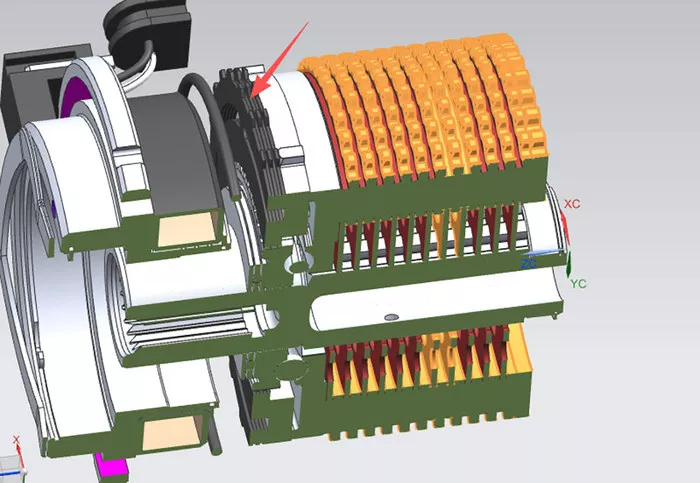Click the upper circular hole in green section
This screenshot has height=483, width=700.
299,267
